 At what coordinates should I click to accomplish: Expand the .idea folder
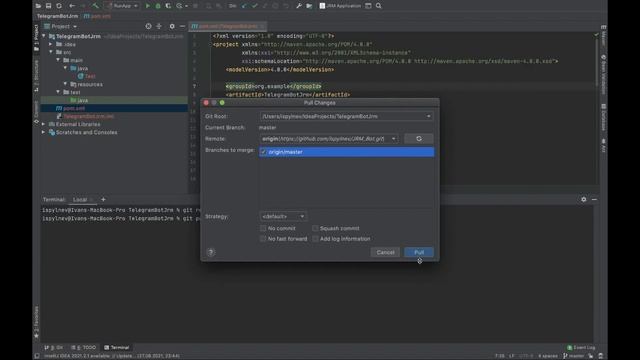[51, 44]
